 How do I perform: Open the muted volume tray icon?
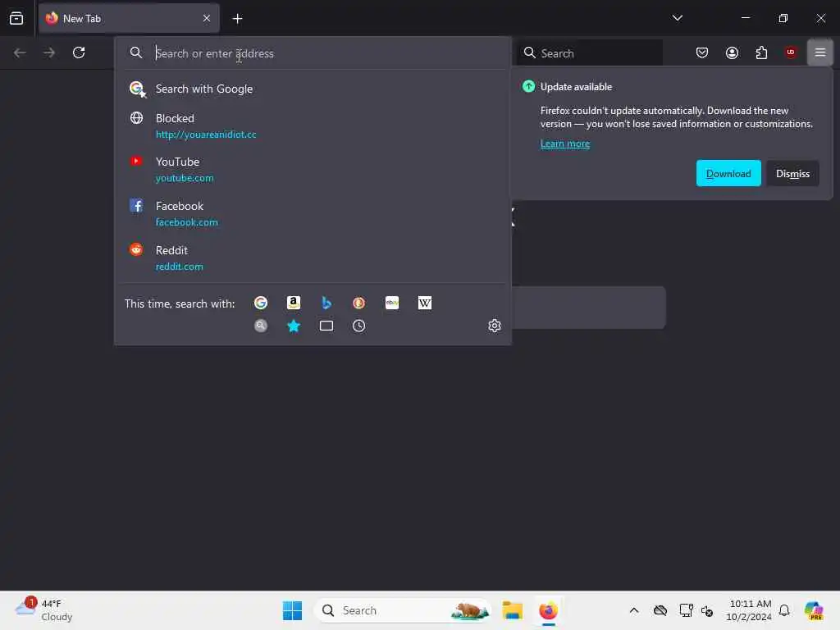point(707,610)
